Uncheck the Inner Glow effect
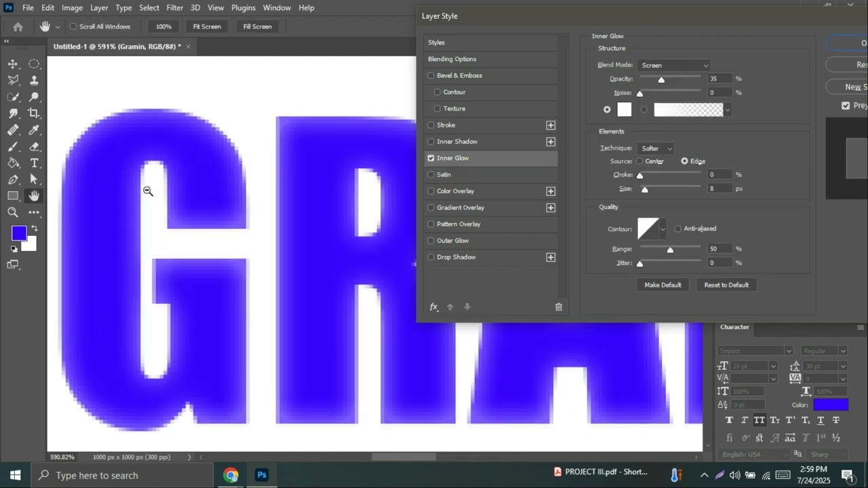Screen dimensions: 868x488 tap(431, 158)
